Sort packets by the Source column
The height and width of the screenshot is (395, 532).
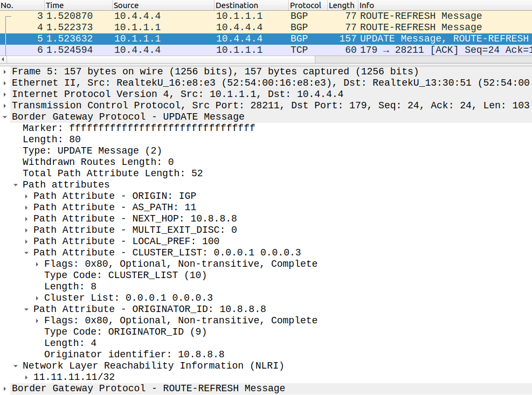(x=163, y=5)
